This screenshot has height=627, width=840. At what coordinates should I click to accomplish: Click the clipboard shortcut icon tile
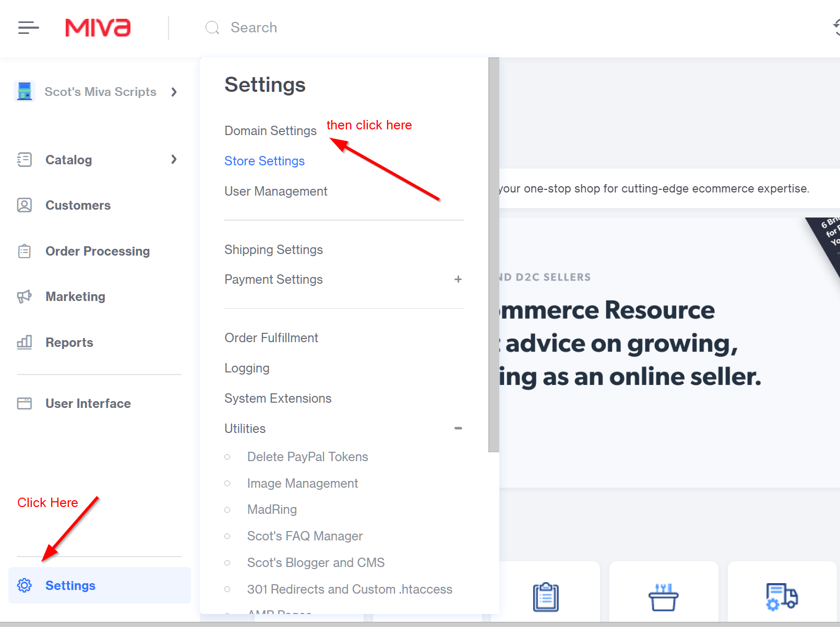tap(546, 597)
